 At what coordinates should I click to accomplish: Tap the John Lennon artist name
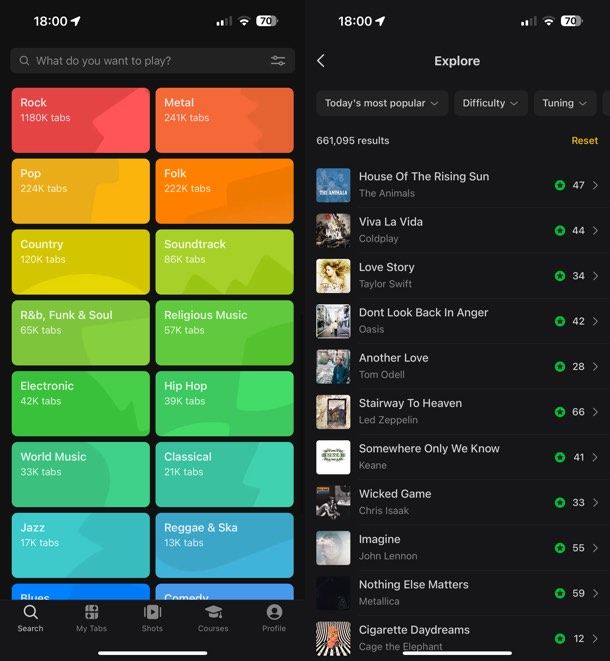[388, 556]
